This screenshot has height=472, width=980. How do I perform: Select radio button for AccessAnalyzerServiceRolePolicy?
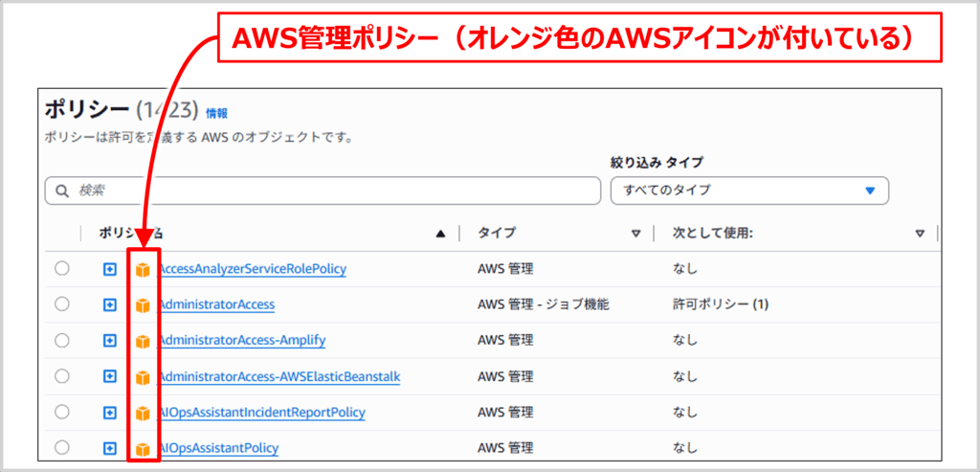(x=62, y=269)
